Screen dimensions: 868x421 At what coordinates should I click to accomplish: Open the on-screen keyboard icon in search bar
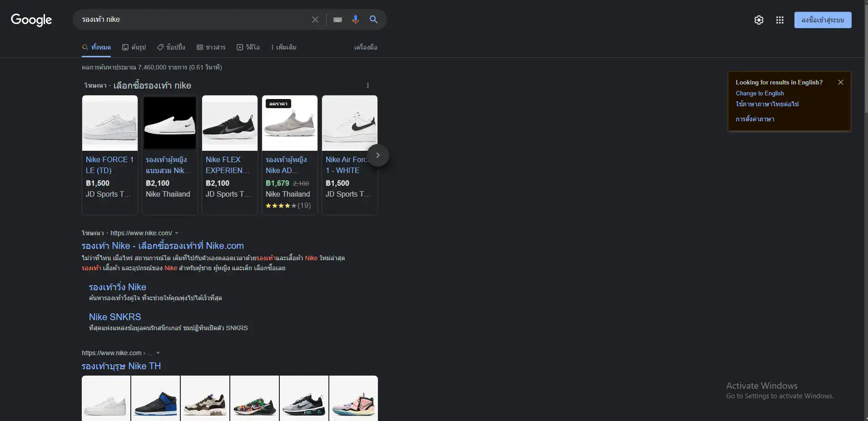pyautogui.click(x=337, y=20)
